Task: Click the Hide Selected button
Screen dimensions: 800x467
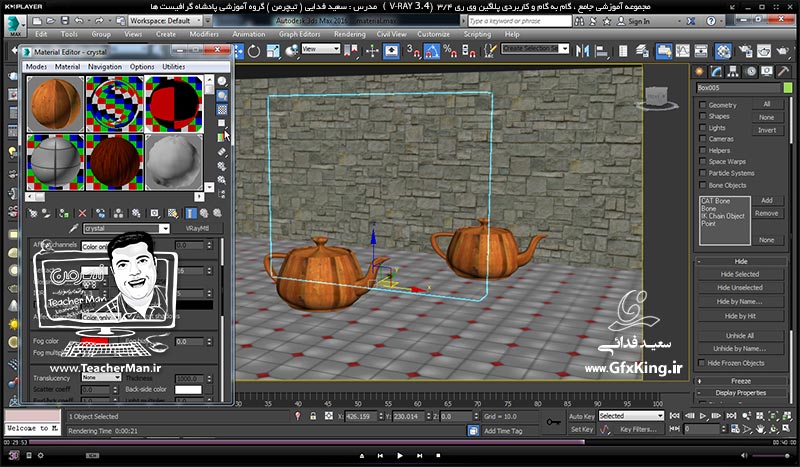Action: click(740, 274)
